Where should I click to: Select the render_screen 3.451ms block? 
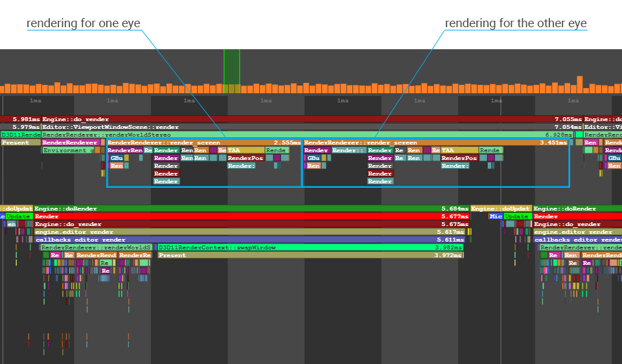[434, 142]
